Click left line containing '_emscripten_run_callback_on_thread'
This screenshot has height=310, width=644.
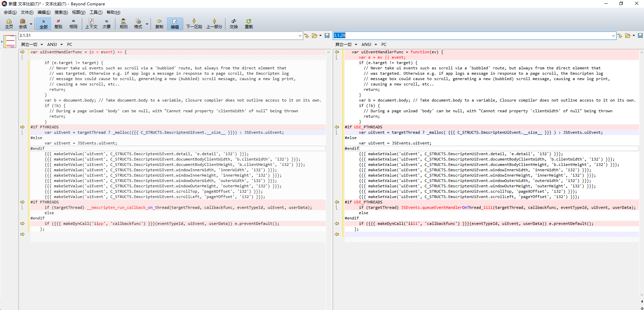178,207
